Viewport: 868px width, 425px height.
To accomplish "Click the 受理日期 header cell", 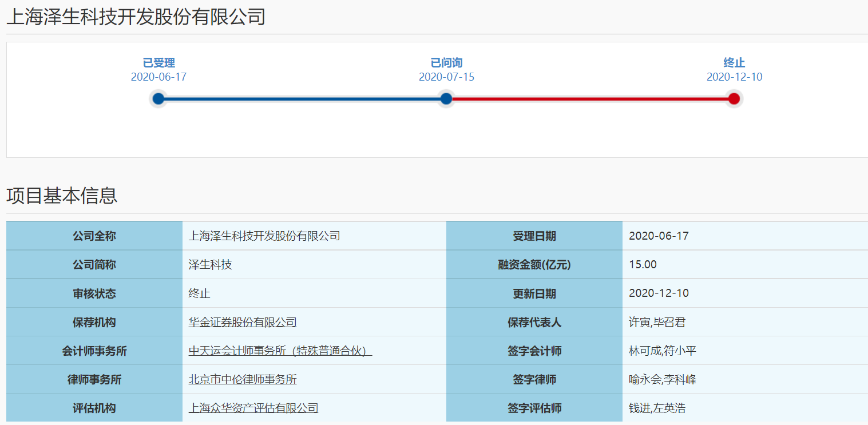I will (x=534, y=236).
